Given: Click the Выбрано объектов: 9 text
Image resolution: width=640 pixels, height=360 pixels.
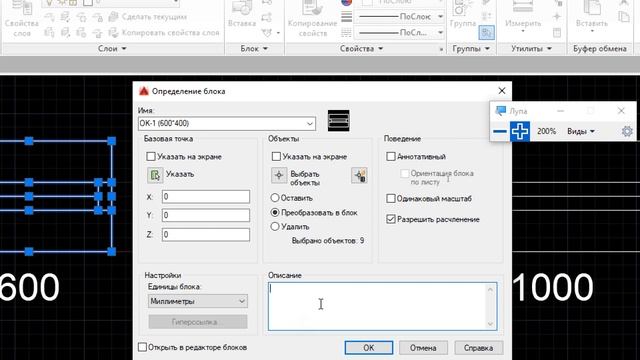Looking at the screenshot, I should 328,241.
